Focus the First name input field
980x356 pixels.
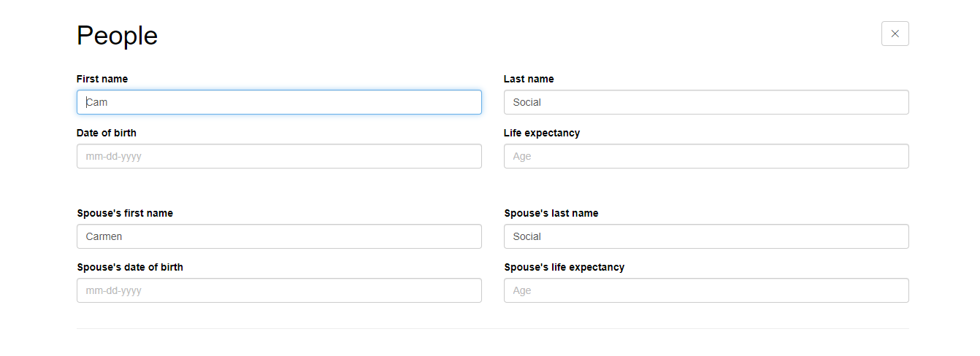coord(279,102)
